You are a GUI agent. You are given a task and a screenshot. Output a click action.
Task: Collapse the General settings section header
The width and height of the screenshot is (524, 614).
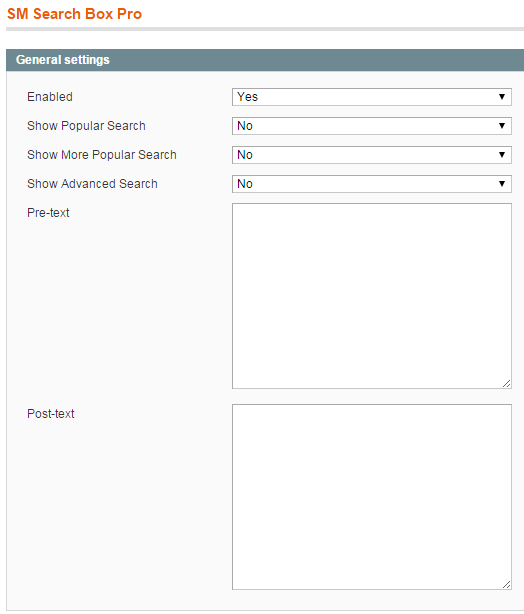265,60
